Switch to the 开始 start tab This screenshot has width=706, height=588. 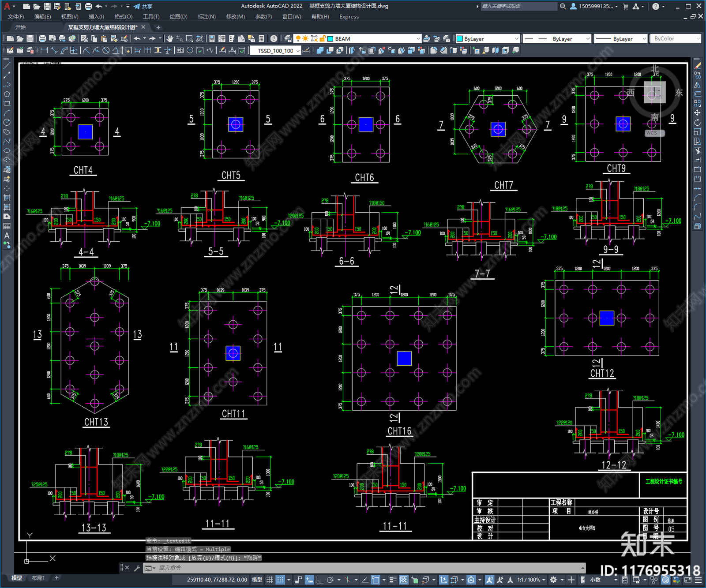point(21,27)
